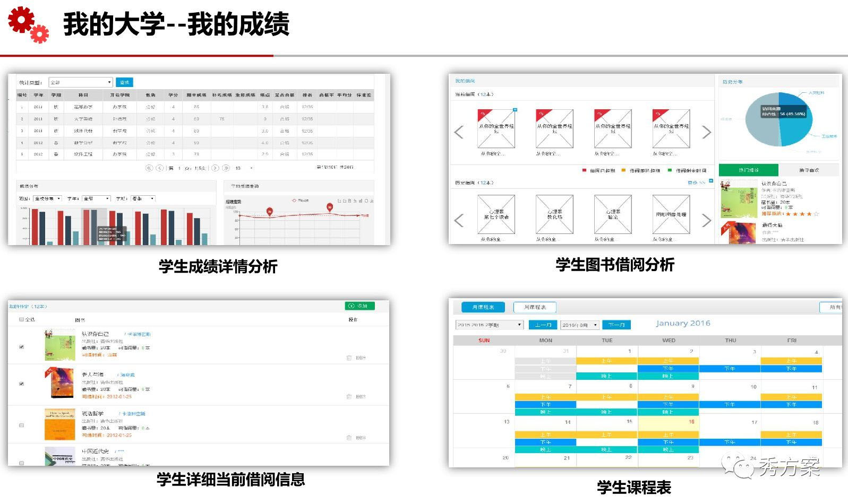Check the 说话哲学 book checkbox
848x504 pixels.
(22, 425)
